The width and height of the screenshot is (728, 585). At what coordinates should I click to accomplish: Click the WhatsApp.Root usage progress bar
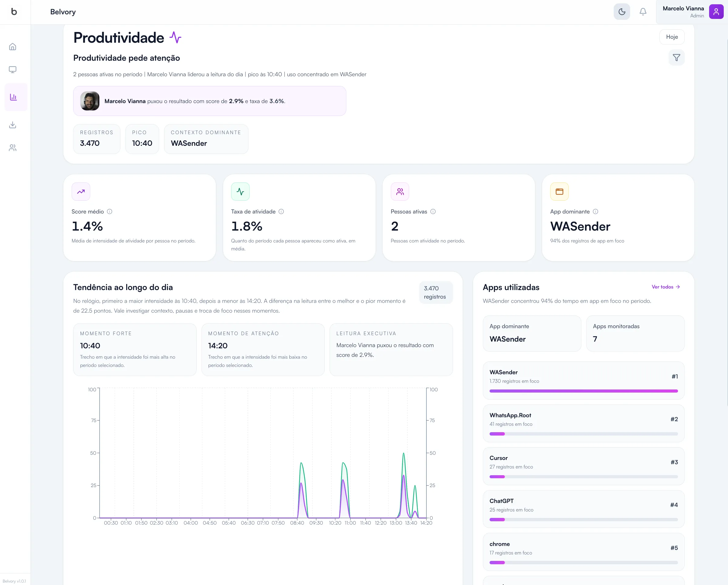coord(583,434)
